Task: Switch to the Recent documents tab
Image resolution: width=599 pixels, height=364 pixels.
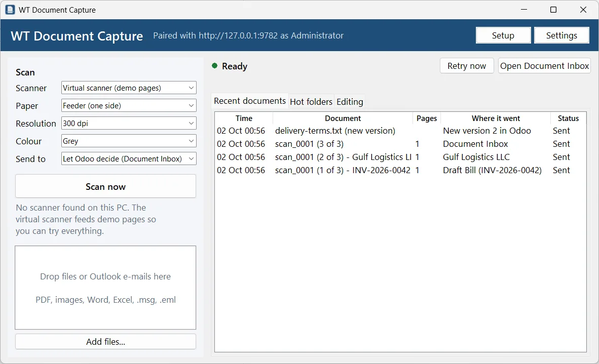Action: (x=250, y=101)
